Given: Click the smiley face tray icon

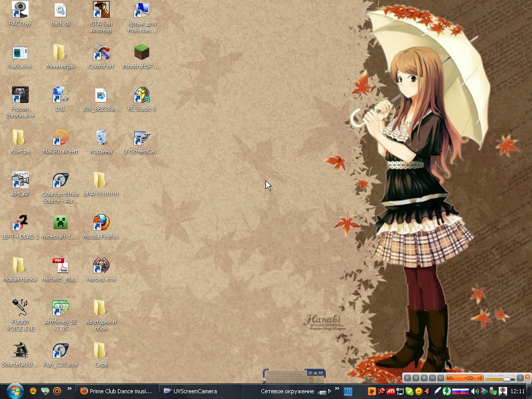Looking at the screenshot, I should coord(419,391).
